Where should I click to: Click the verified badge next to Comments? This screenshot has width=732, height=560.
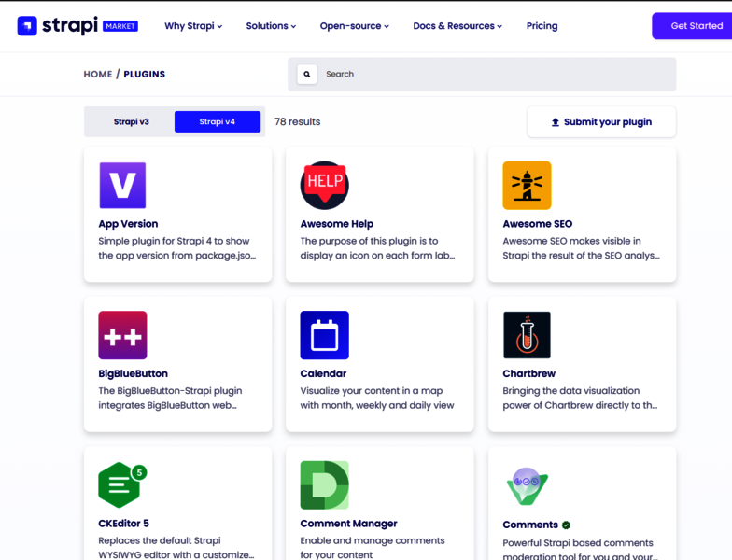coord(566,525)
